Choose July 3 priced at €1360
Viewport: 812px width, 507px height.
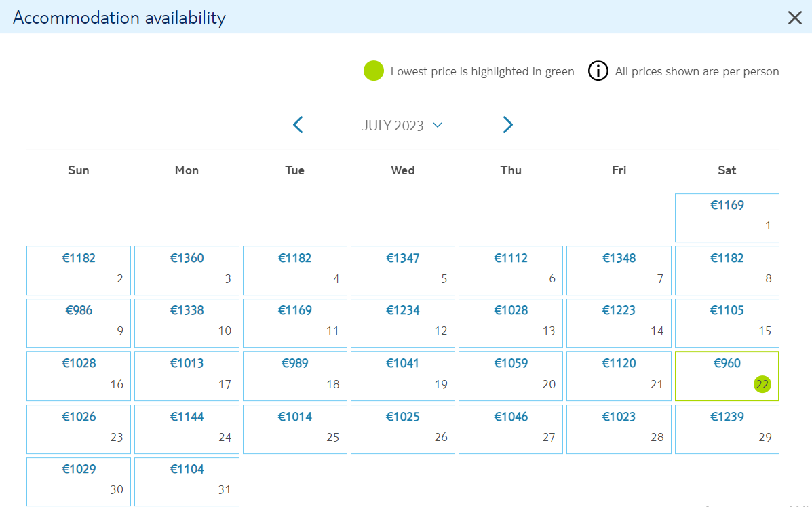point(187,270)
